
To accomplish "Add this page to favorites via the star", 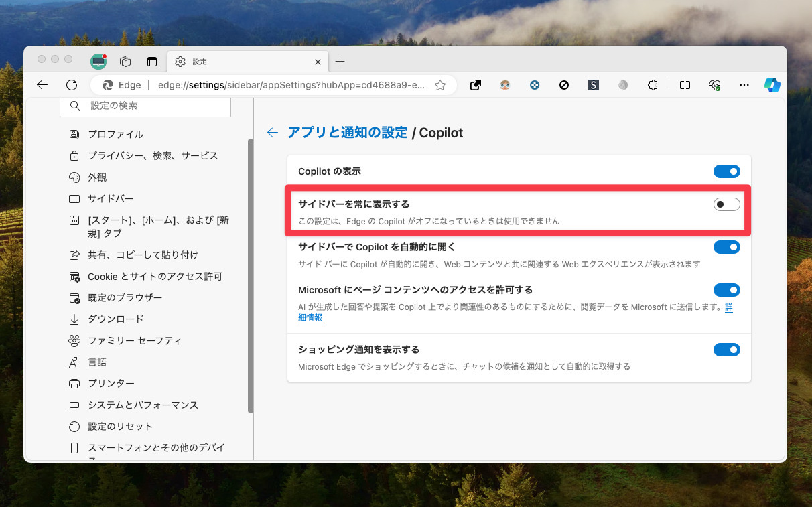I will pyautogui.click(x=440, y=85).
